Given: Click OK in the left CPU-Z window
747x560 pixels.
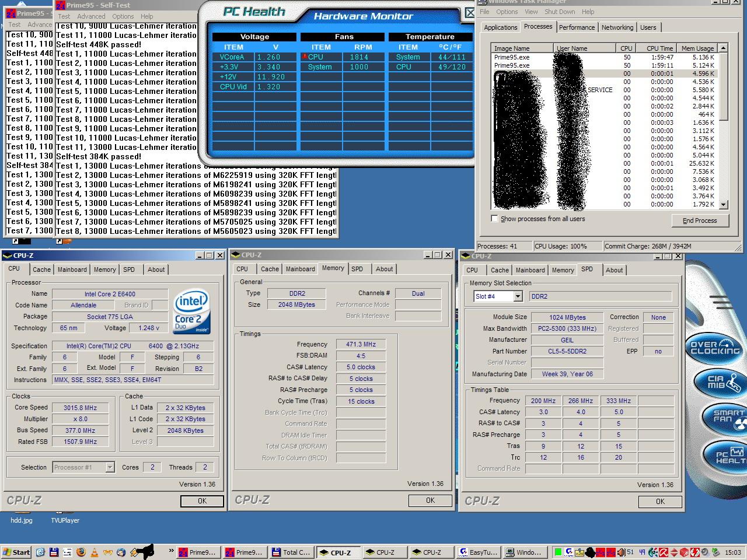Looking at the screenshot, I should click(202, 501).
